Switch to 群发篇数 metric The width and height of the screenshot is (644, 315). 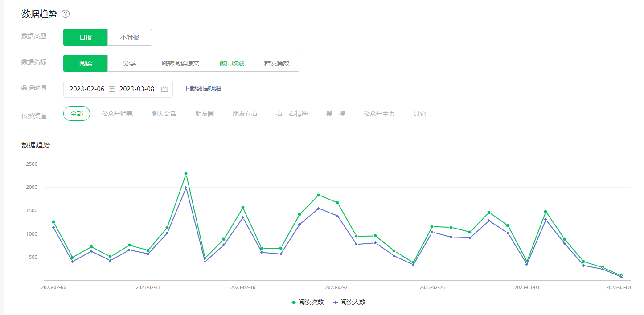pos(277,63)
